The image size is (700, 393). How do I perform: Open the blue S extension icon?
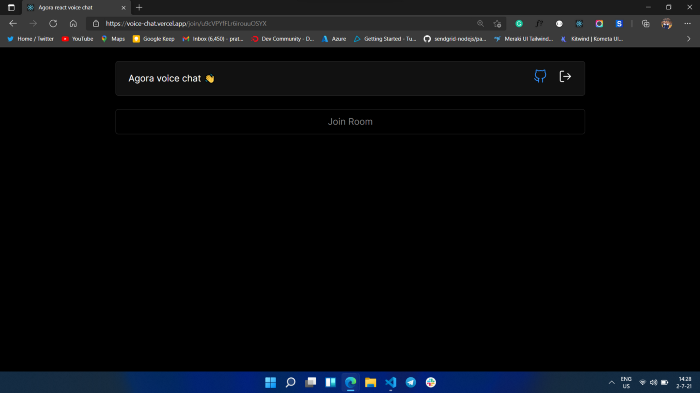[x=619, y=24]
